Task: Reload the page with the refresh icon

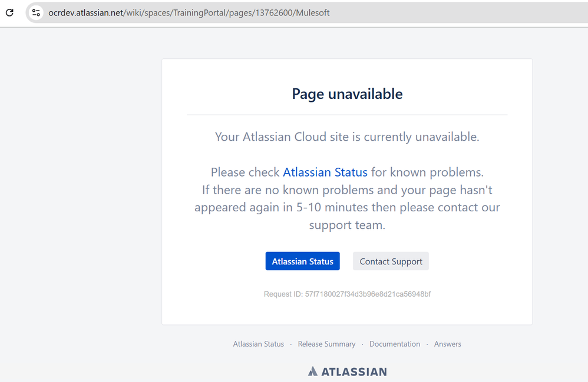Action: pyautogui.click(x=10, y=12)
